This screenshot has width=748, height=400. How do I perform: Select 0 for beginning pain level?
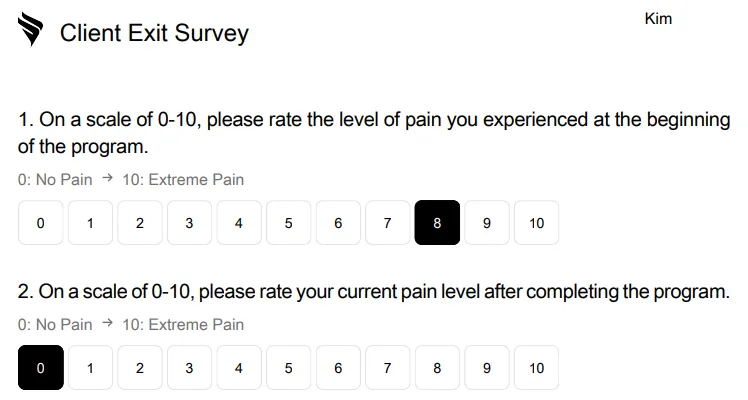41,223
